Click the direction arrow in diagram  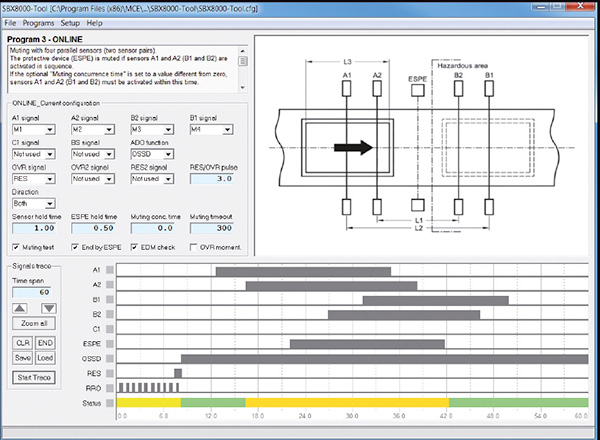point(353,147)
